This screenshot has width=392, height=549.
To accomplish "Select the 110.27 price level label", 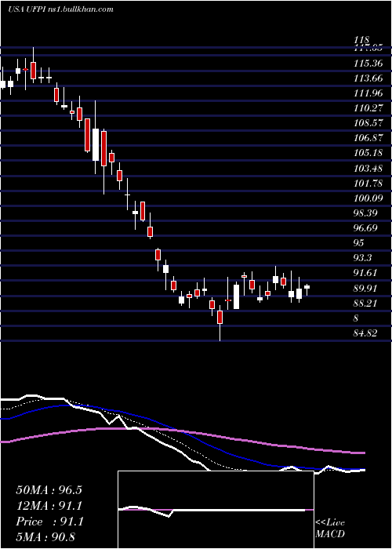I will click(368, 108).
